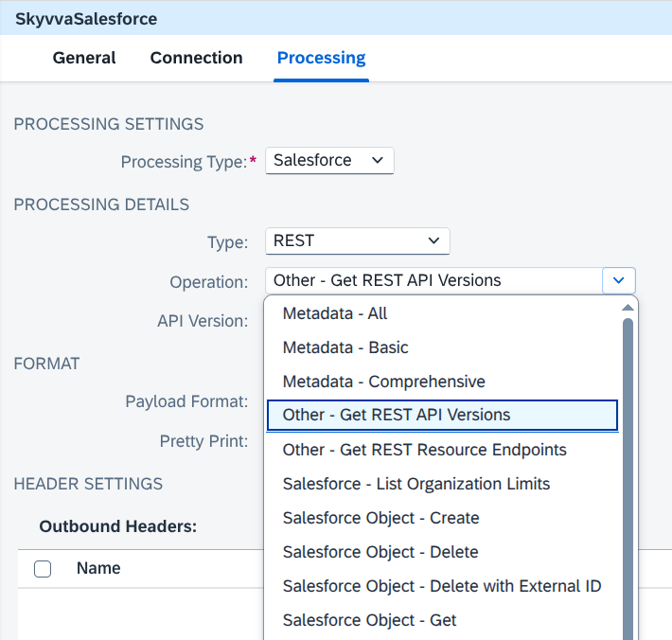This screenshot has height=640, width=672.
Task: Click the API Version label
Action: pyautogui.click(x=203, y=321)
